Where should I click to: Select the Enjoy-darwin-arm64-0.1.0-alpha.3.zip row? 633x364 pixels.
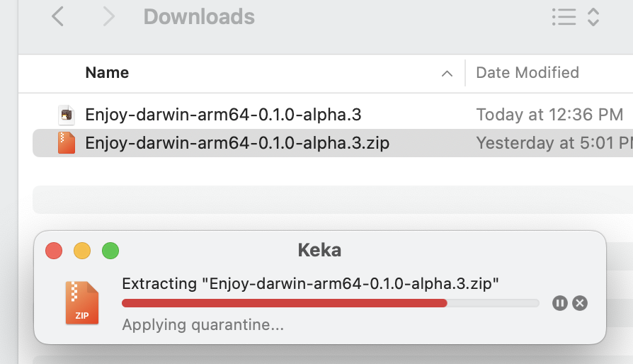pos(237,143)
